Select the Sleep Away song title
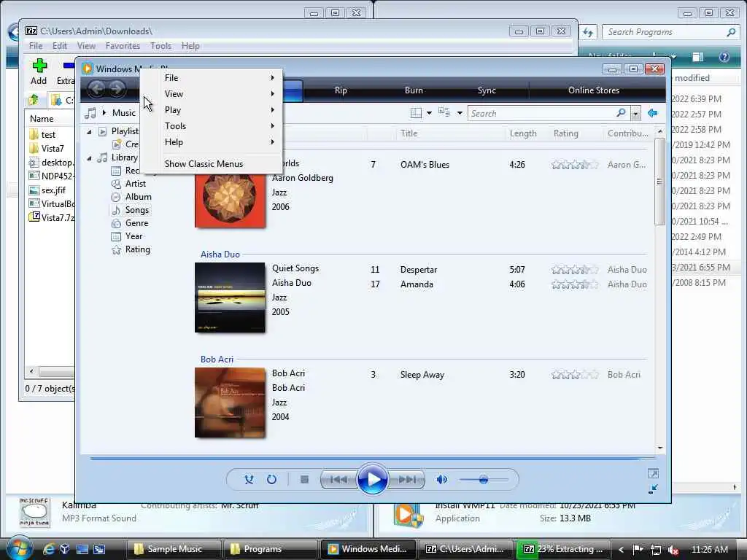Screen dimensions: 747x560 coord(422,375)
